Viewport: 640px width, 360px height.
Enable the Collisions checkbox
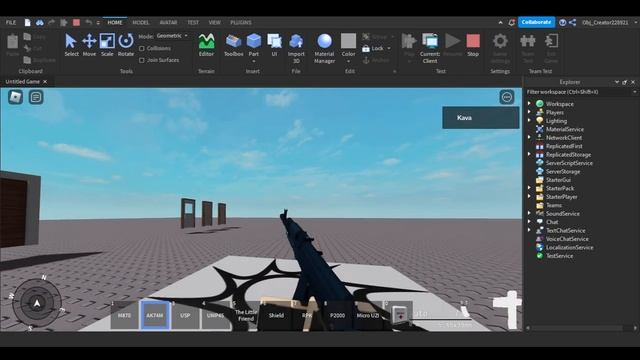[142, 48]
